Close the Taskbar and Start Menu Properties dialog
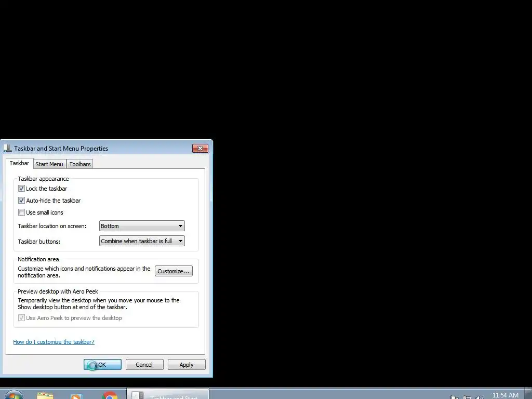This screenshot has width=532, height=399. pos(200,148)
